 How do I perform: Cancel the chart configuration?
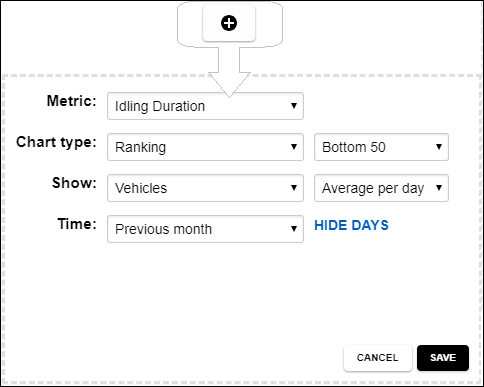click(378, 358)
